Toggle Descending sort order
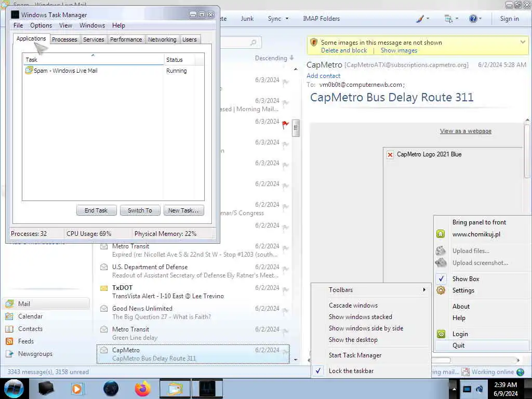Image resolution: width=532 pixels, height=399 pixels. [274, 58]
